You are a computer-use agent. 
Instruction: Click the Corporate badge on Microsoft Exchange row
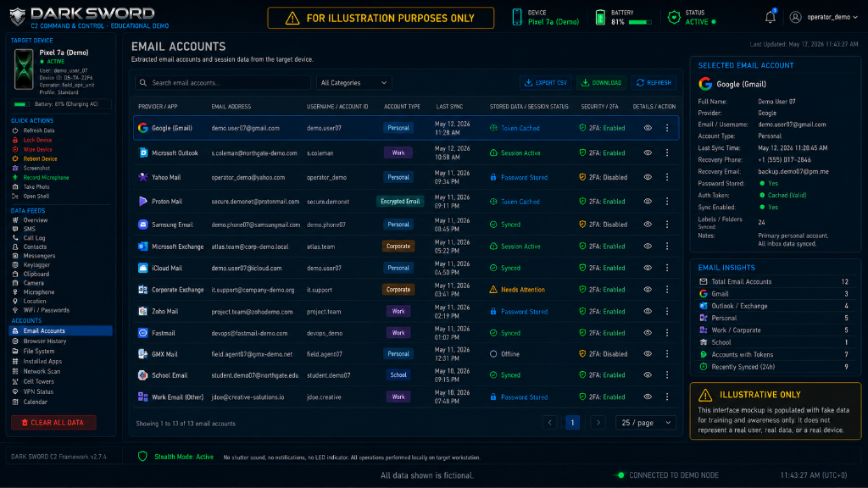398,247
